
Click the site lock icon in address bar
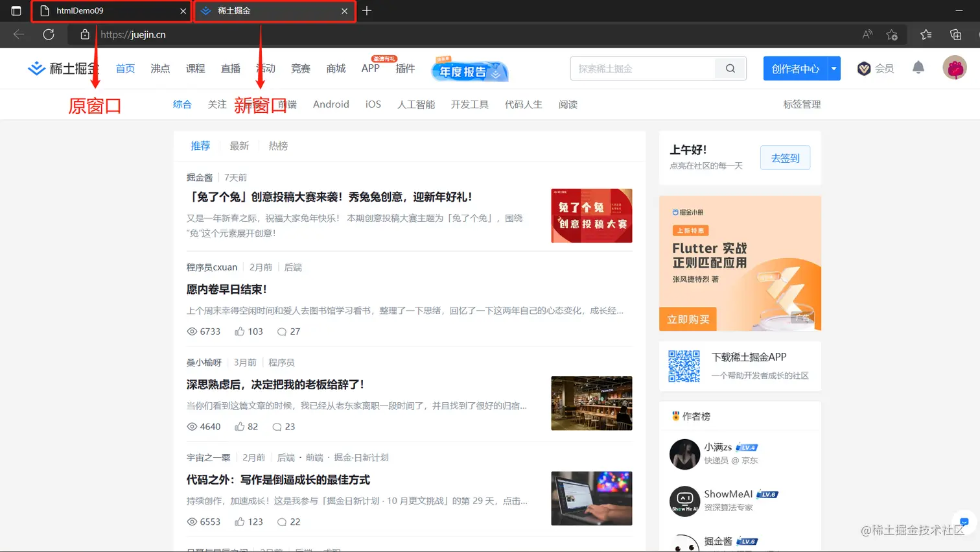[x=84, y=34]
